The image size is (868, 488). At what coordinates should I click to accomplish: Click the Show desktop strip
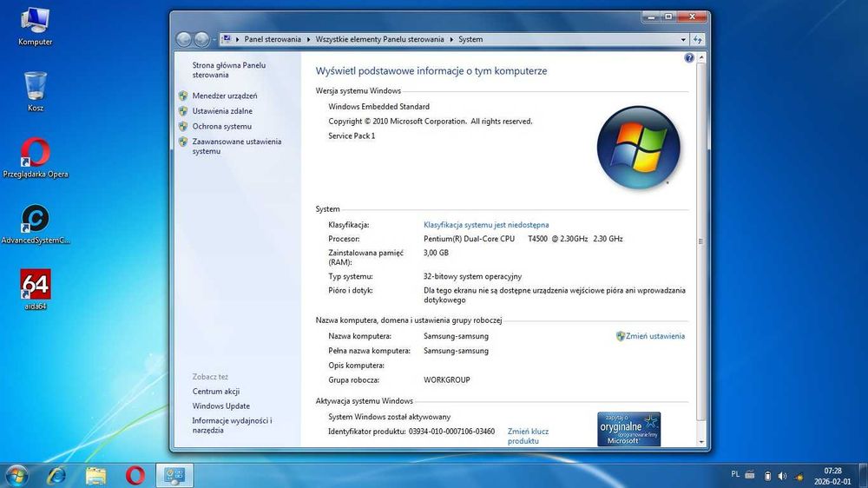tap(863, 475)
